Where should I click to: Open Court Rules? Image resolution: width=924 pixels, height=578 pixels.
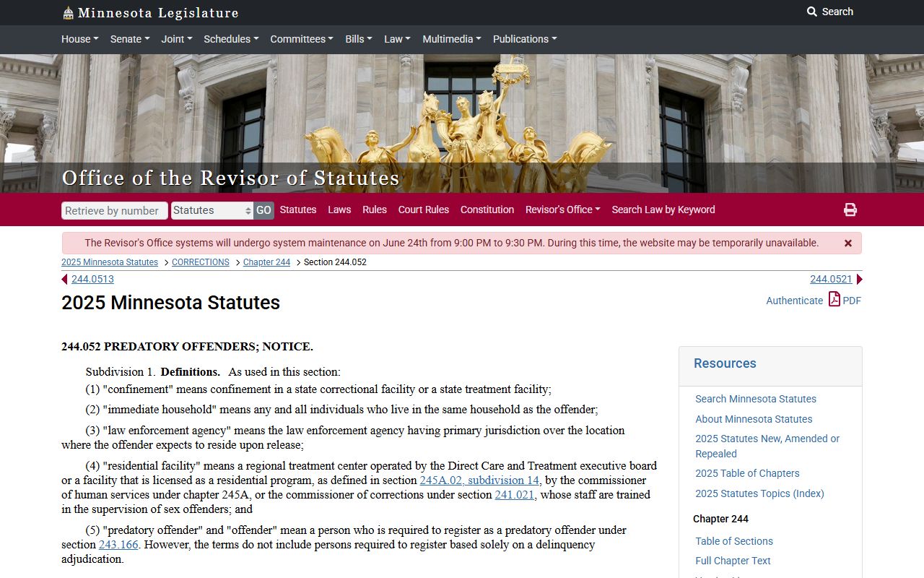click(424, 210)
